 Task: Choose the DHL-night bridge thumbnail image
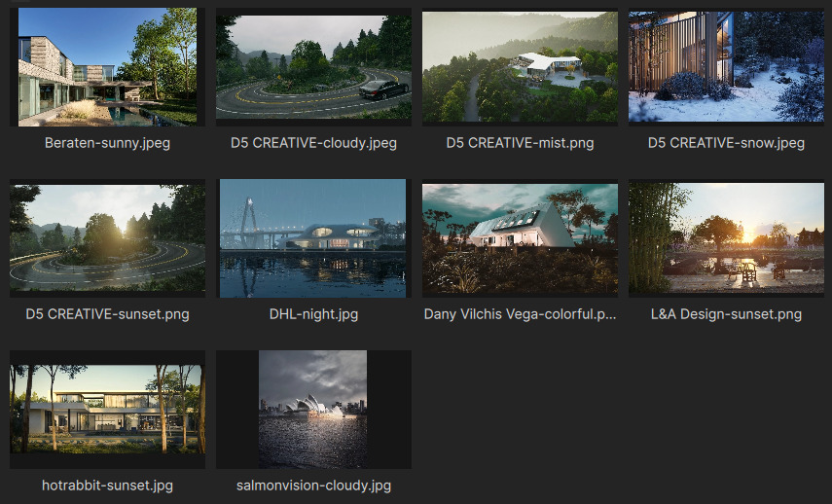[313, 237]
